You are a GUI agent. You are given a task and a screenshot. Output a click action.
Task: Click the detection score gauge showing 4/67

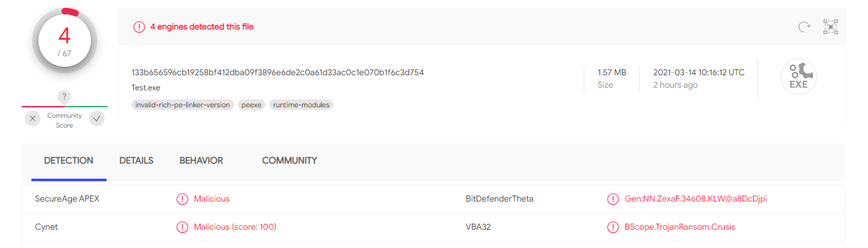point(65,41)
